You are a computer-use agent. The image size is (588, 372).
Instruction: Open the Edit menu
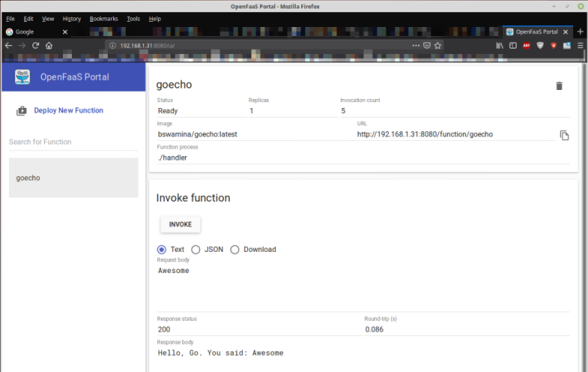coord(28,19)
